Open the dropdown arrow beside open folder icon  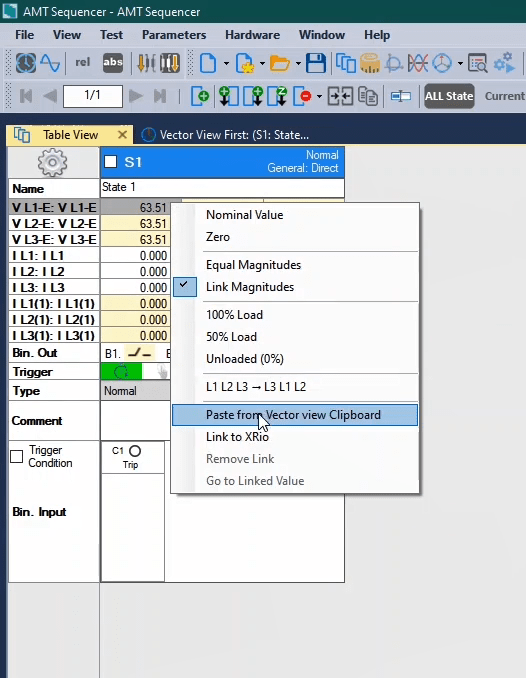click(298, 64)
